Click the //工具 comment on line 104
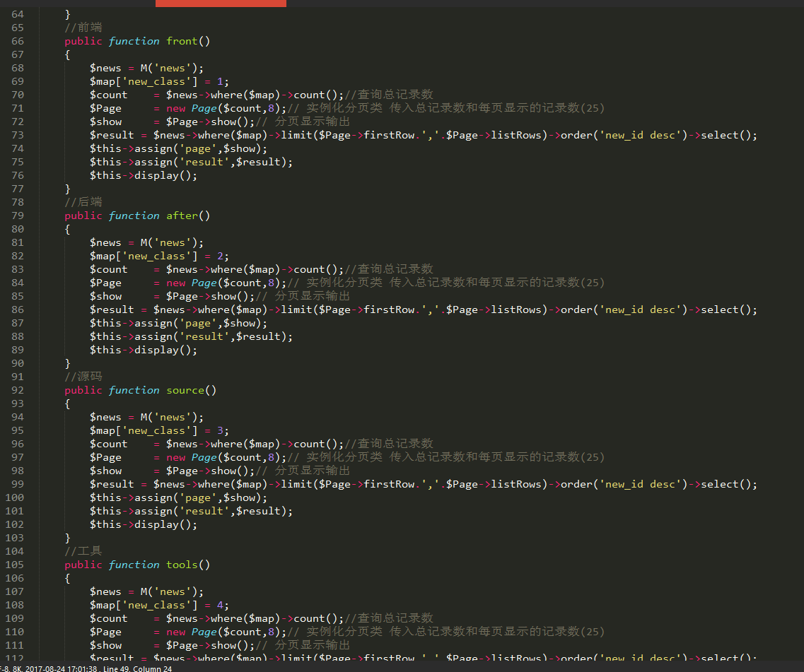The image size is (804, 672). pyautogui.click(x=83, y=551)
